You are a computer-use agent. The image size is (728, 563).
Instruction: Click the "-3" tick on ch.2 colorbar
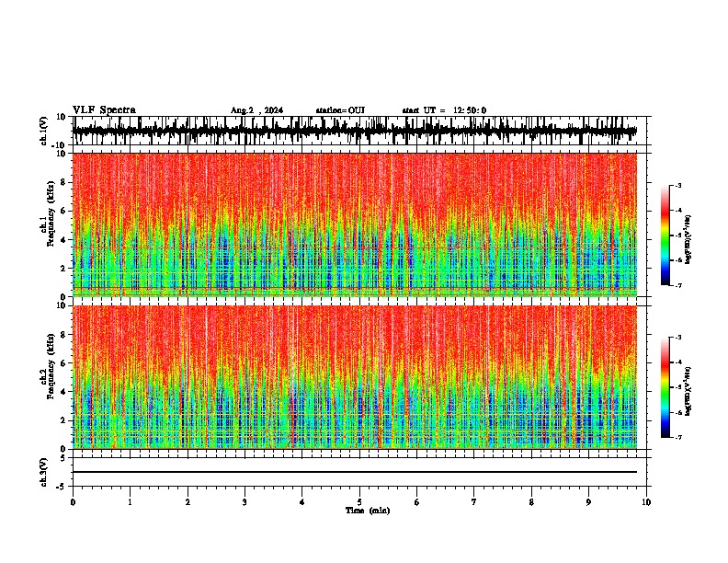[x=677, y=338]
